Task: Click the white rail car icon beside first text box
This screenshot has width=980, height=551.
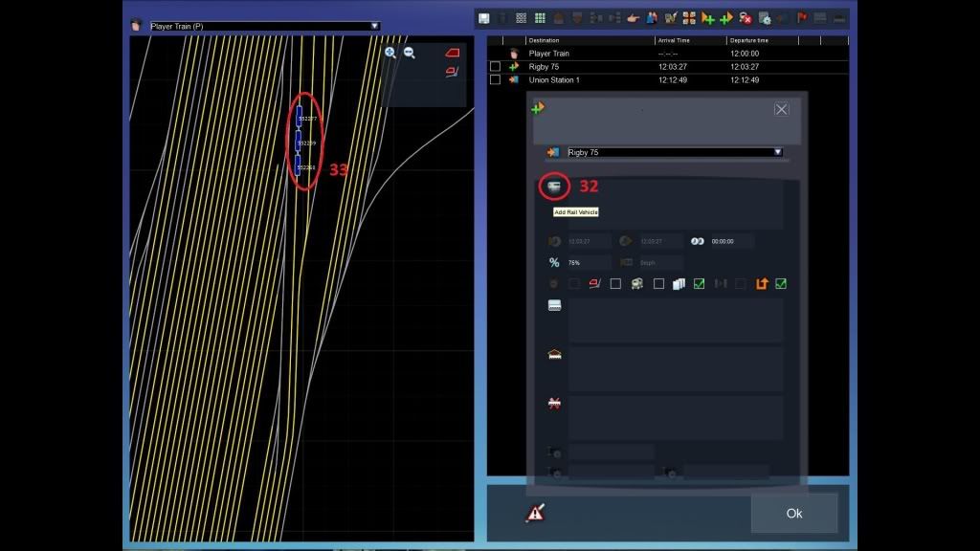Action: pyautogui.click(x=554, y=305)
